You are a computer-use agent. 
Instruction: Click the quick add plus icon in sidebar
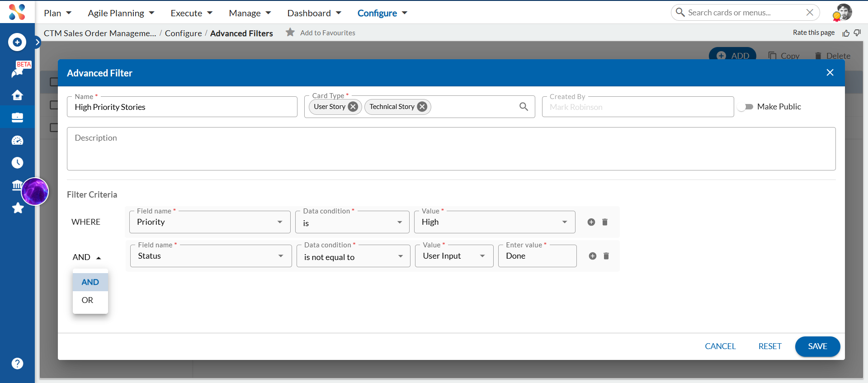pos(17,42)
